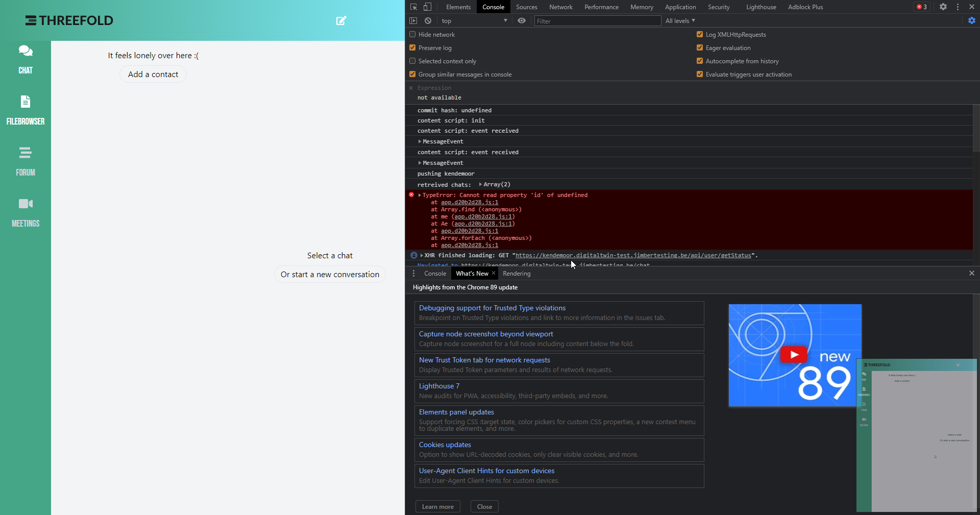Toggle Eager evaluation checkbox

point(700,47)
